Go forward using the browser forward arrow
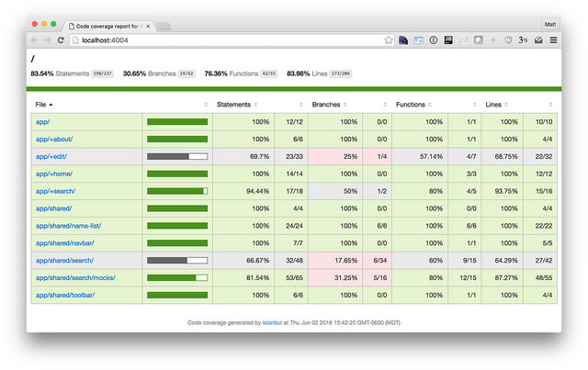The width and height of the screenshot is (588, 370). coord(47,40)
